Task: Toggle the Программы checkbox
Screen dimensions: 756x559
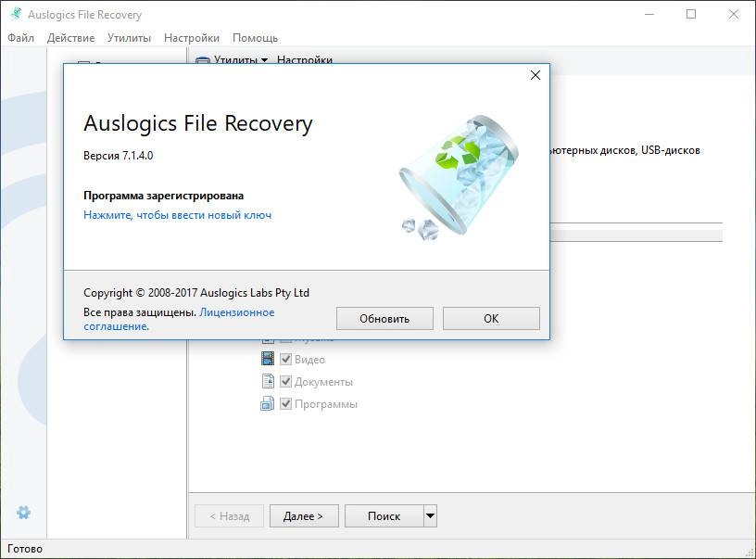Action: coord(286,403)
